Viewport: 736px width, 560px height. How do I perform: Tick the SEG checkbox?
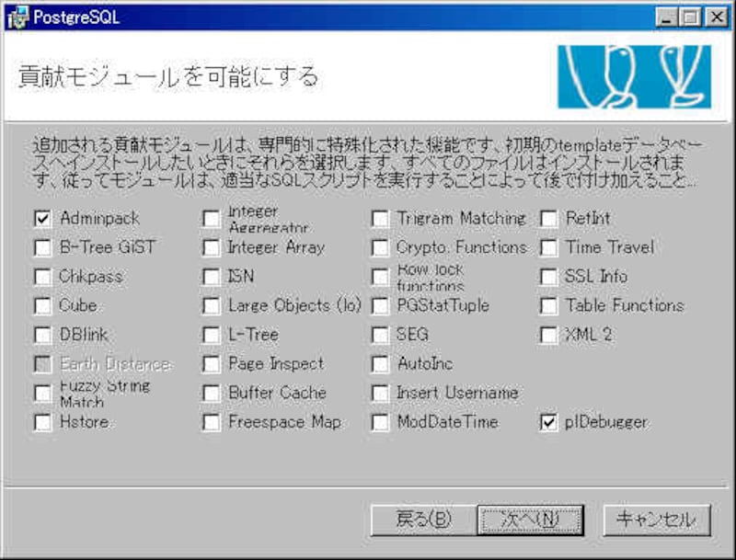(x=380, y=335)
